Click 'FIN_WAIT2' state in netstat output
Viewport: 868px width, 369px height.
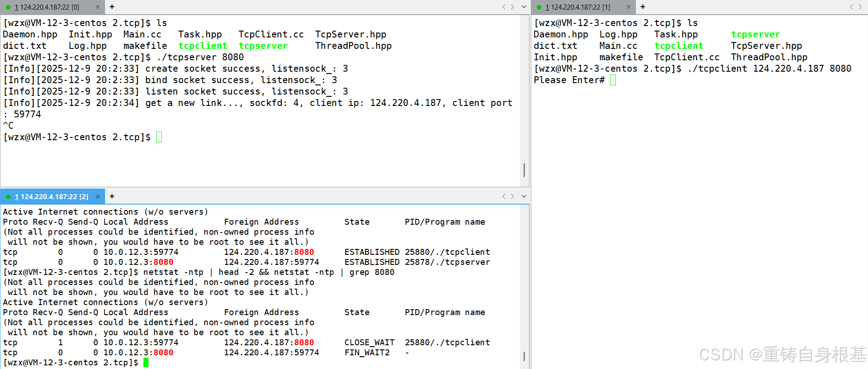pos(367,353)
